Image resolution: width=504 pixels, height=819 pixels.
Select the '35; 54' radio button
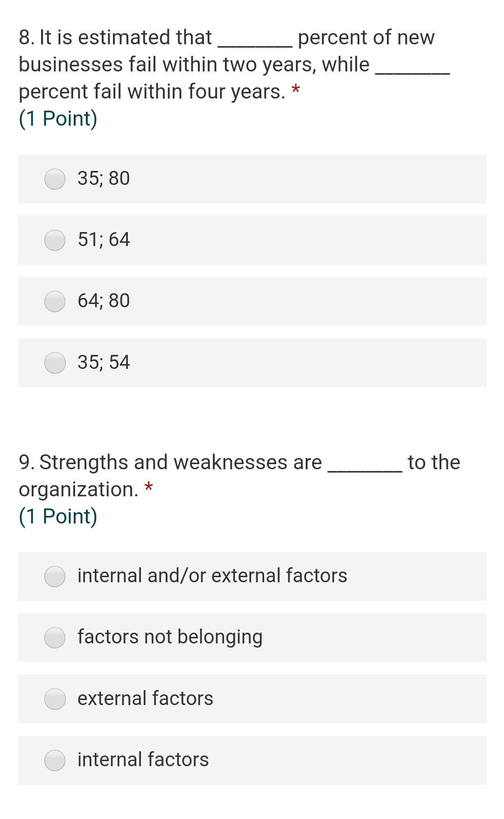click(x=55, y=363)
